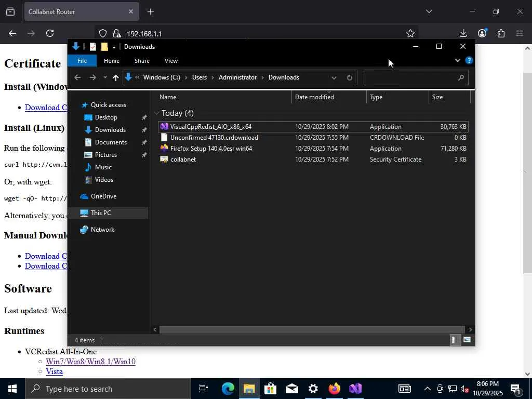Image resolution: width=532 pixels, height=399 pixels.
Task: Open the Vista download link
Action: (54, 371)
